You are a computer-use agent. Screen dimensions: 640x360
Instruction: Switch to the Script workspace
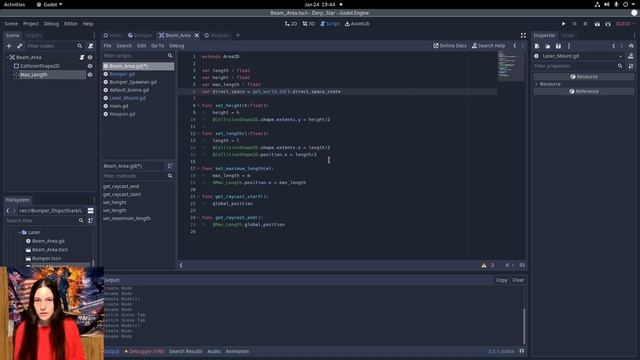coord(330,24)
